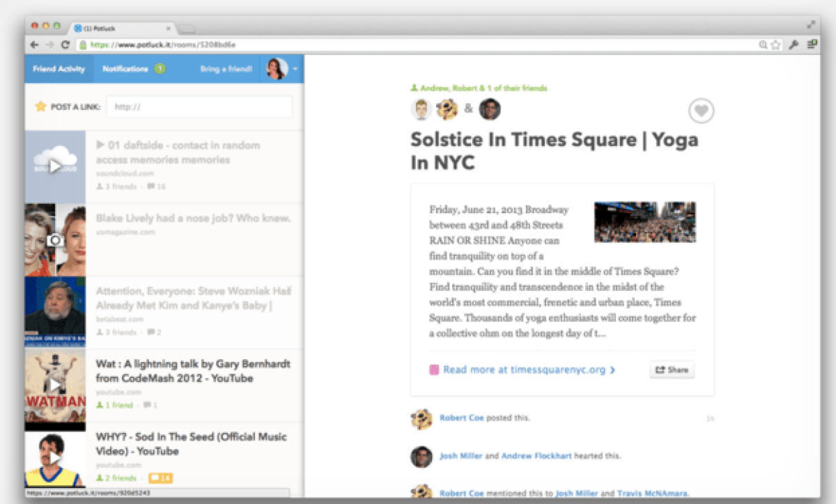Click Robert Coe's avatar beside posted this
The width and height of the screenshot is (836, 504).
click(x=421, y=418)
